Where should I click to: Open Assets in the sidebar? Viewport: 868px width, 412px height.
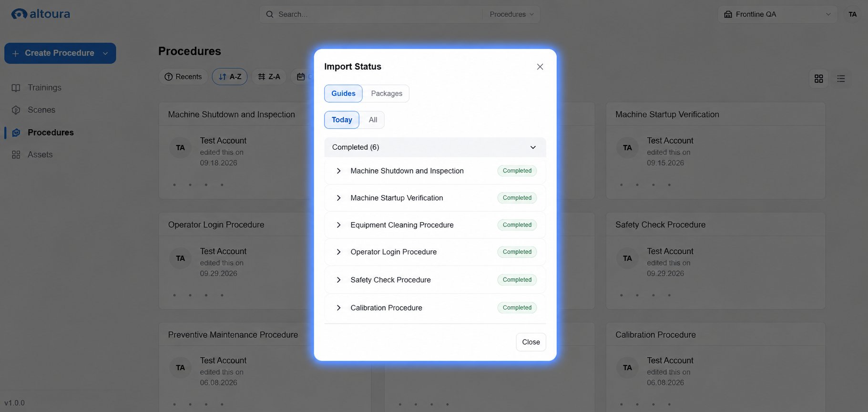coord(40,154)
